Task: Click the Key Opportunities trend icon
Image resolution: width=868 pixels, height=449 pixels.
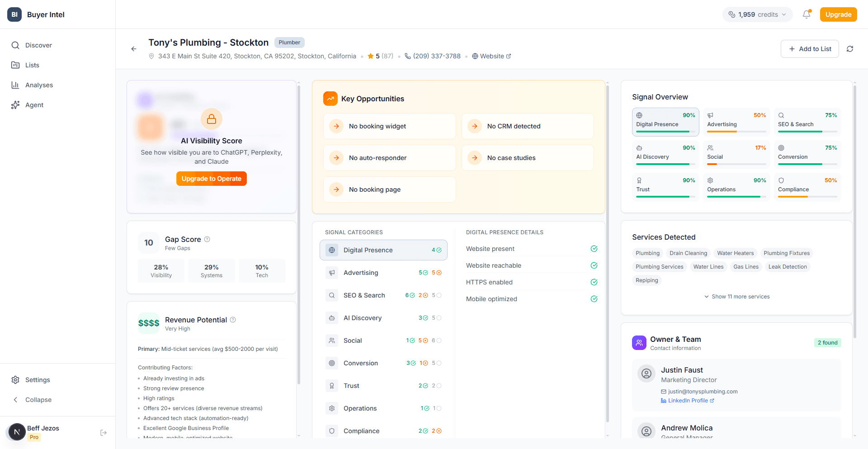Action: click(x=330, y=99)
